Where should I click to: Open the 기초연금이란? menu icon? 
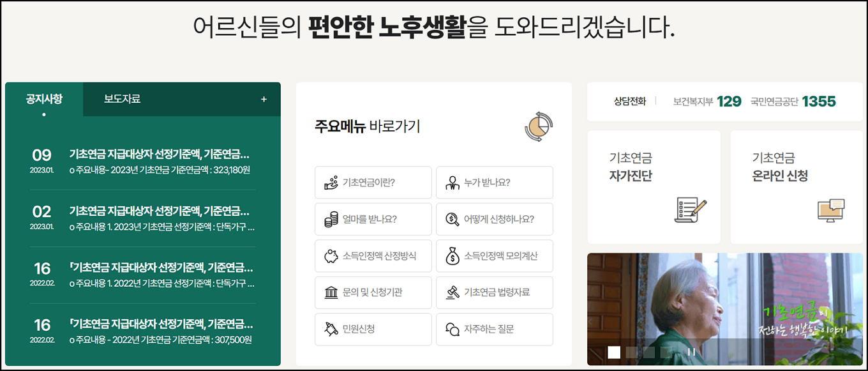(331, 182)
